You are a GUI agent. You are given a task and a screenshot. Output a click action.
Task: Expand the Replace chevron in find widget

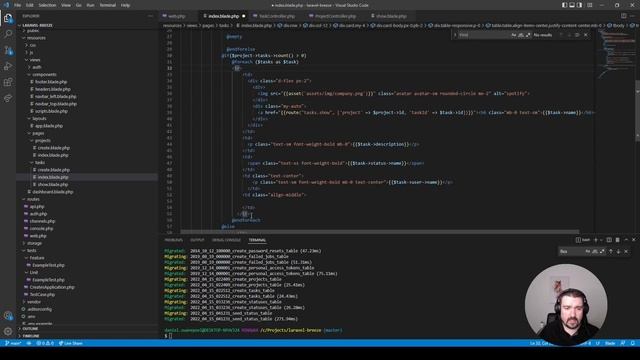[455, 35]
